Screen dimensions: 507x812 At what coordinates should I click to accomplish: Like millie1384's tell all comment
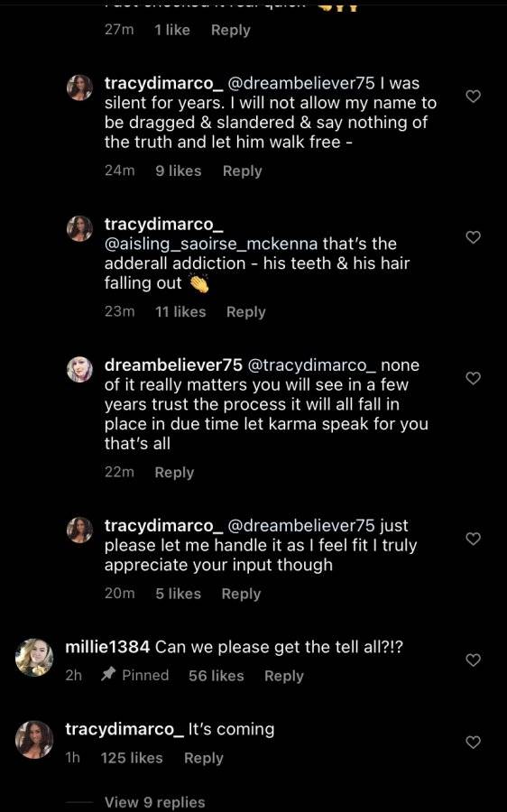tap(474, 660)
